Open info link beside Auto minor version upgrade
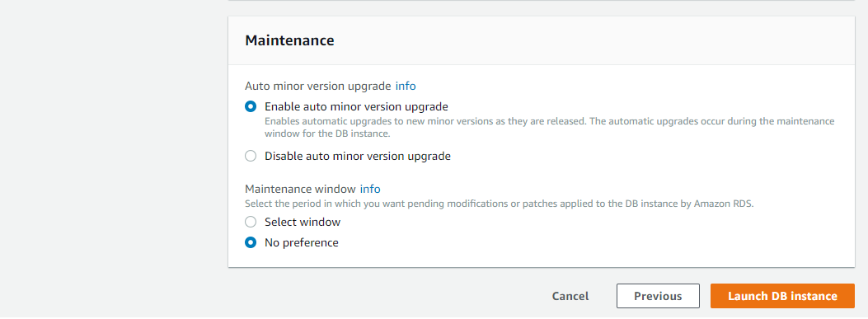The image size is (868, 319). [x=406, y=86]
